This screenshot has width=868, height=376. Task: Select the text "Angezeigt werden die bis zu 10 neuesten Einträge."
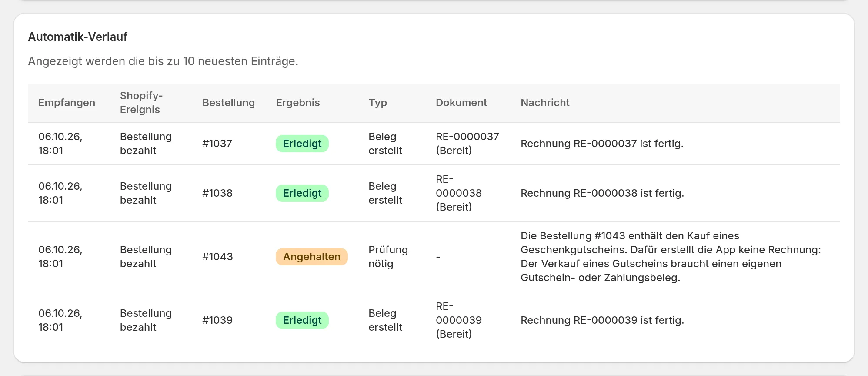pos(163,61)
